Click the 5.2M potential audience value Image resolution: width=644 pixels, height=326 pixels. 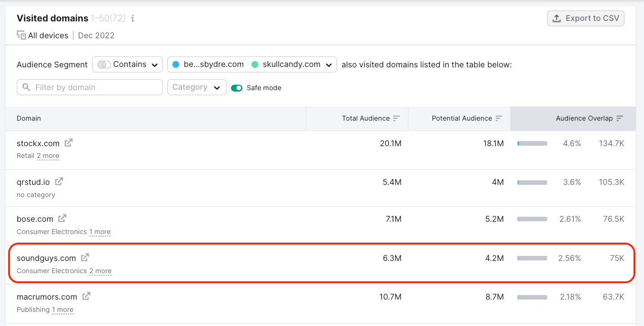(494, 219)
